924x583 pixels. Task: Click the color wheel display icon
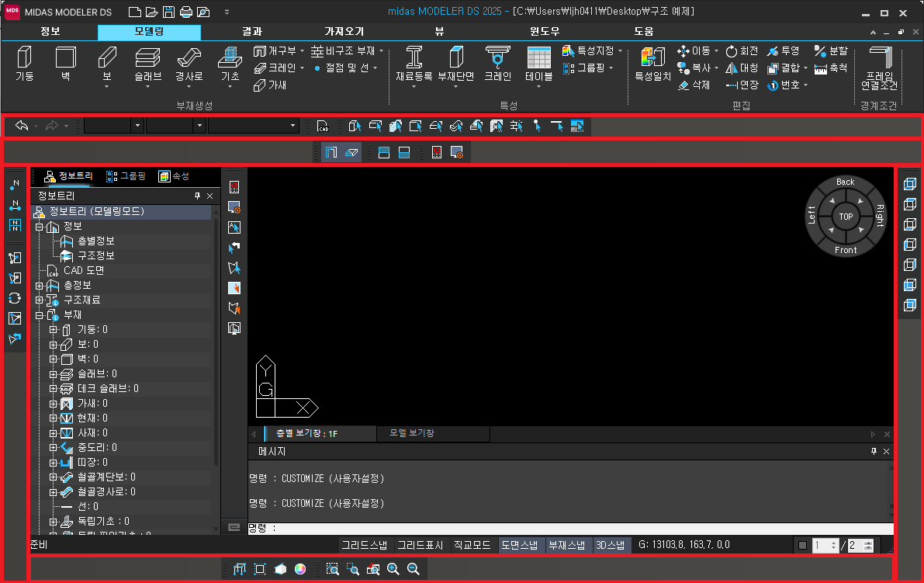pos(300,569)
